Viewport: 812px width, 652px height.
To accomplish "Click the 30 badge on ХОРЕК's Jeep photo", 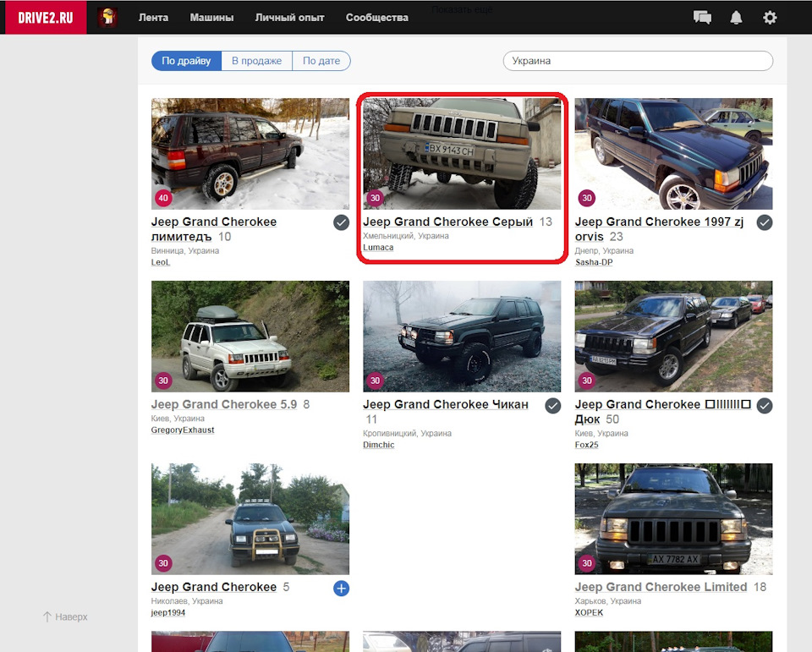I will point(587,563).
